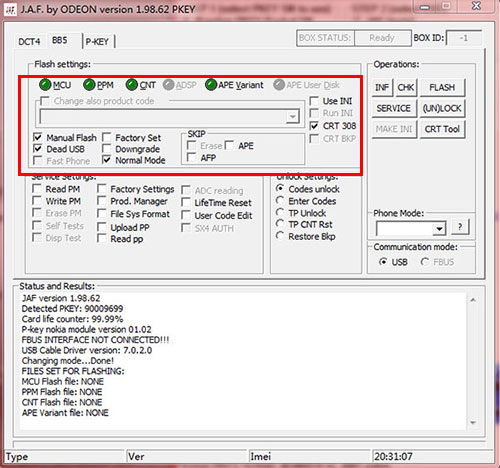Image resolution: width=500 pixels, height=468 pixels.
Task: Open the P-KEY tab
Action: pos(97,42)
